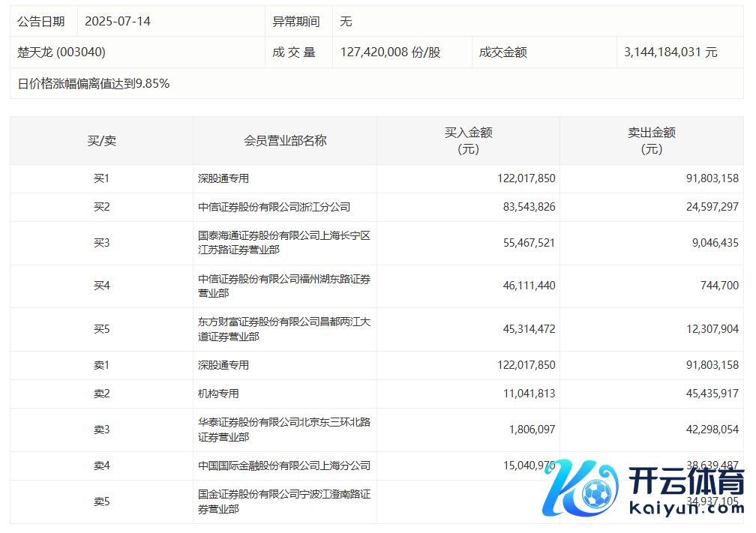Click 中信证券 浙江分公司 in row 买2

pyautogui.click(x=274, y=207)
